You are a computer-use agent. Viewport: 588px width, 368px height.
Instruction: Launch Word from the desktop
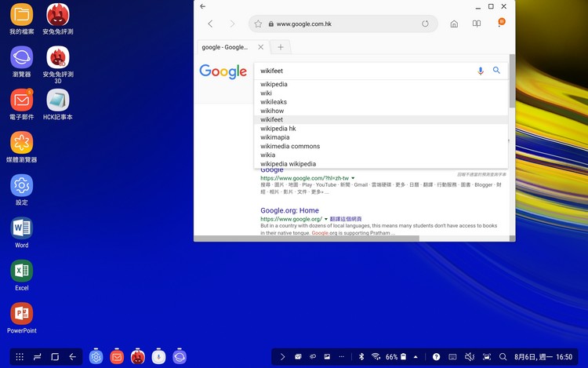point(21,228)
